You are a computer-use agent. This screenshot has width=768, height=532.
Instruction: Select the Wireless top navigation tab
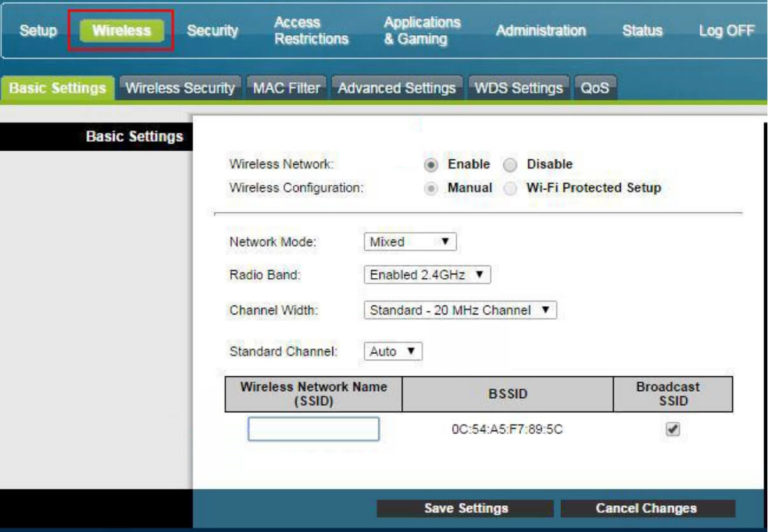pos(120,30)
